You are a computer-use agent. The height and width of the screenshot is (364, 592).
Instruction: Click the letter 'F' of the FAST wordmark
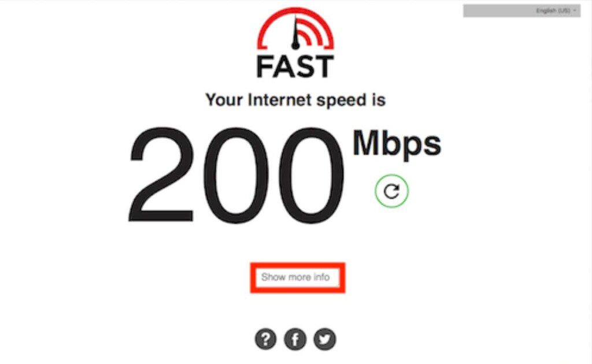pos(264,66)
